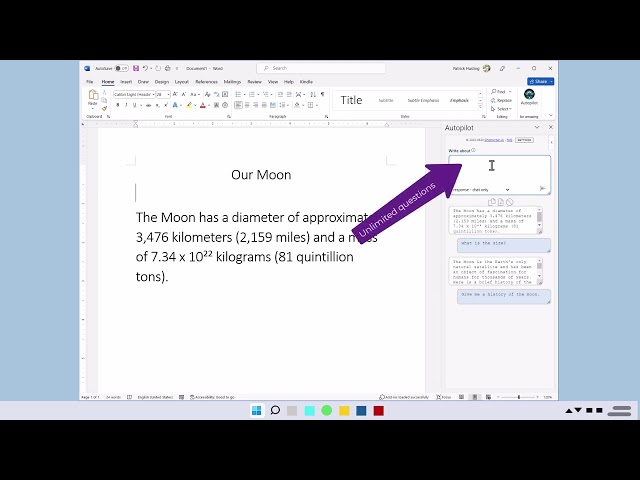The width and height of the screenshot is (640, 480).
Task: Click Replace in the Editing group
Action: [502, 100]
